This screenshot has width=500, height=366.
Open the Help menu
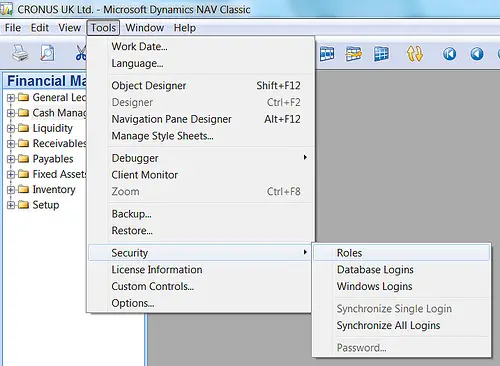coord(185,28)
